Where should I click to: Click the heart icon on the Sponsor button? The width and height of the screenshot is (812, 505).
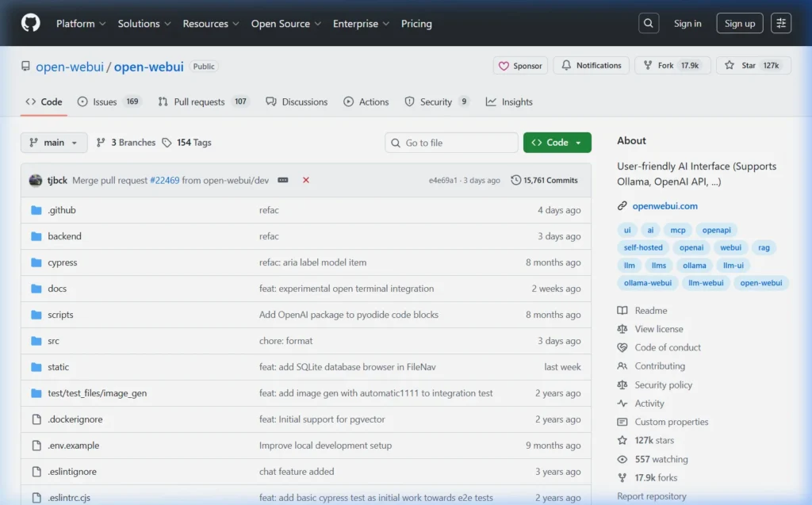[x=503, y=65]
